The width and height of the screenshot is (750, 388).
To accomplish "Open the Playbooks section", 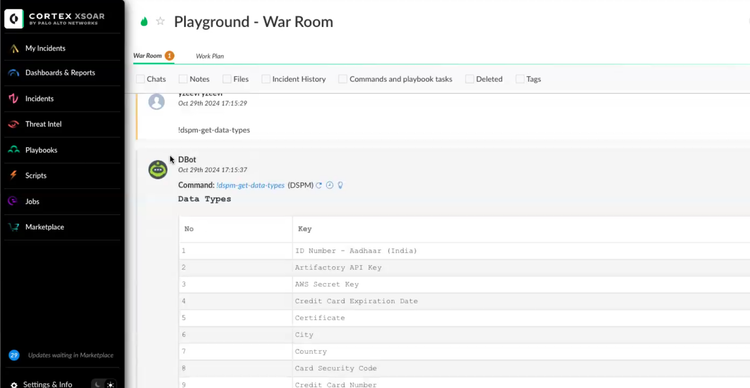I will (41, 150).
